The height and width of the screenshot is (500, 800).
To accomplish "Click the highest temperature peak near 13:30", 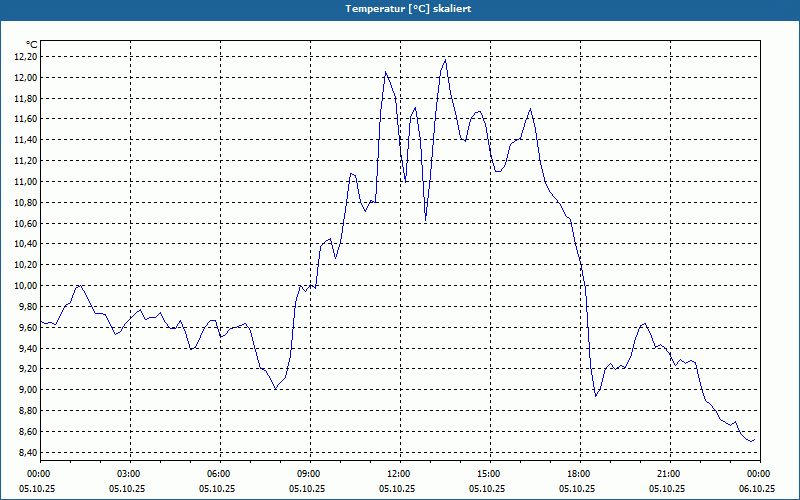I will 445,60.
